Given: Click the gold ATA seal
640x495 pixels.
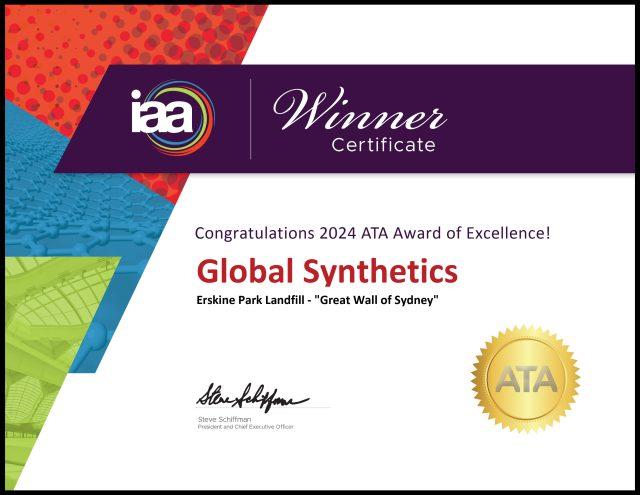Looking at the screenshot, I should pos(525,380).
